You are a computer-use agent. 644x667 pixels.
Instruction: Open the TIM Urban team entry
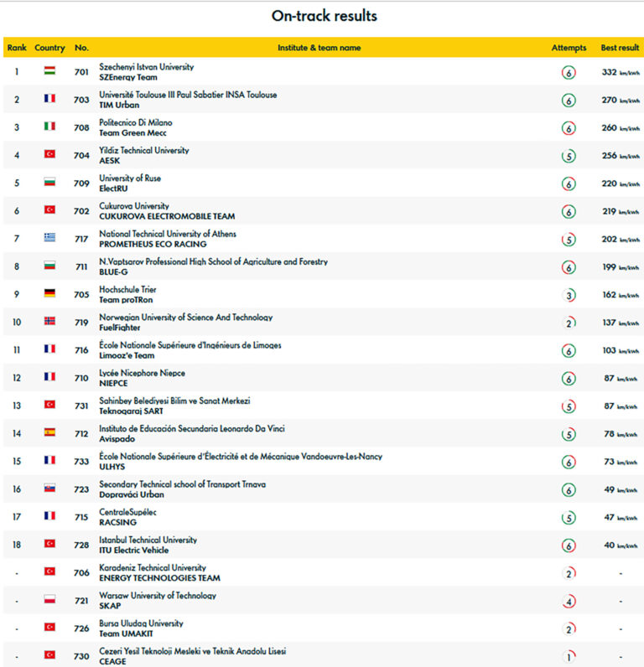click(119, 105)
